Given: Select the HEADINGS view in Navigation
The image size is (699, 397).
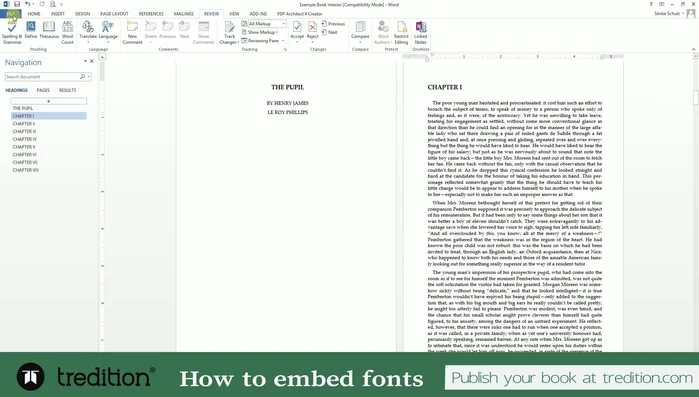Looking at the screenshot, I should (x=16, y=90).
